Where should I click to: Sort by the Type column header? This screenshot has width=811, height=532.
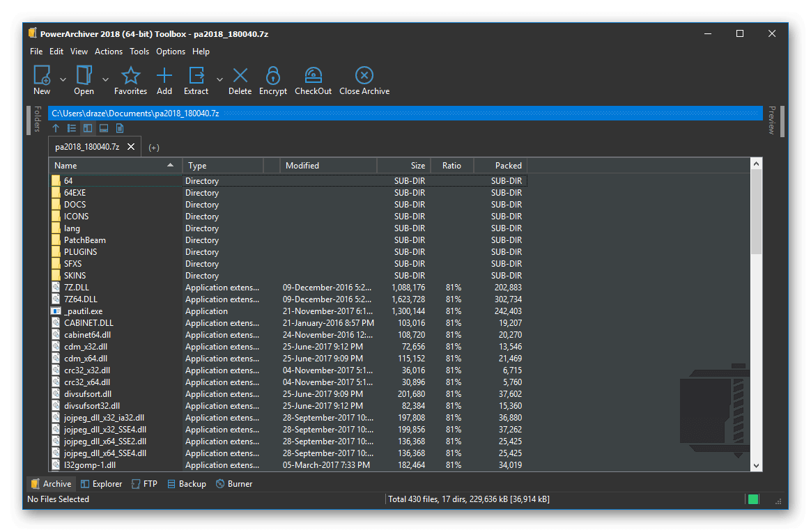click(223, 166)
